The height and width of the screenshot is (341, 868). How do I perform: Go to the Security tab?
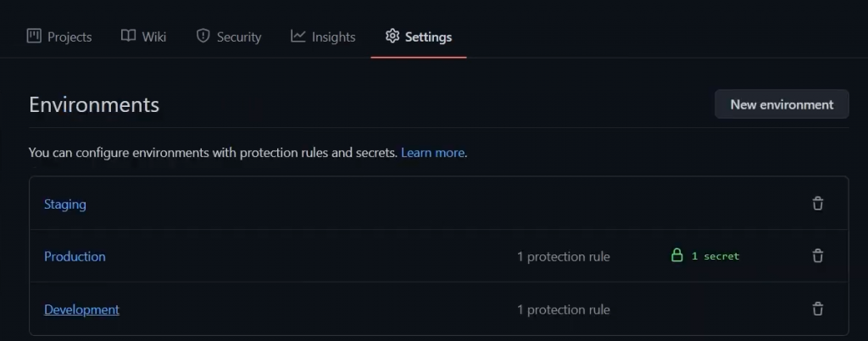click(238, 37)
